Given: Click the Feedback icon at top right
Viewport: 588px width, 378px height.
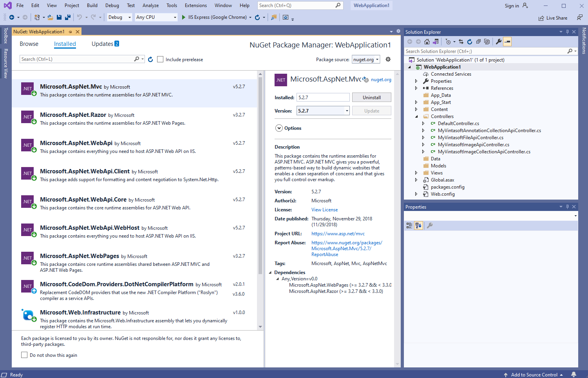Looking at the screenshot, I should [580, 18].
